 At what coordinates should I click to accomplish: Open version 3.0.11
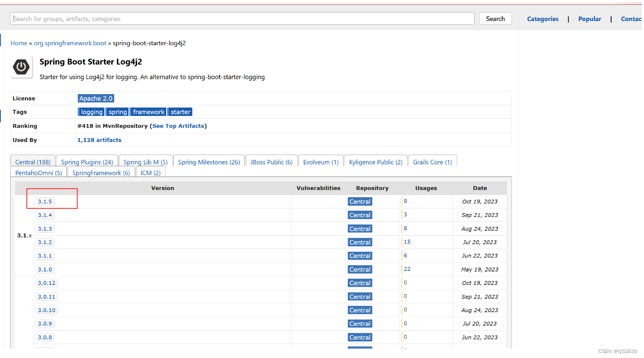pos(47,297)
